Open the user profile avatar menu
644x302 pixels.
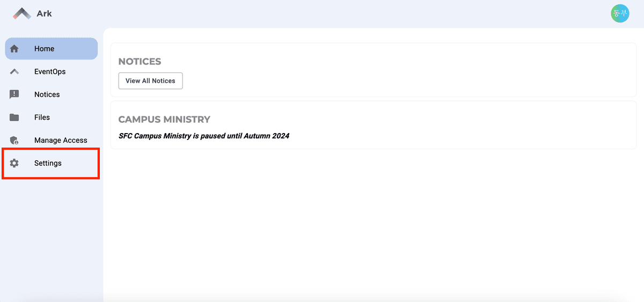click(x=620, y=13)
